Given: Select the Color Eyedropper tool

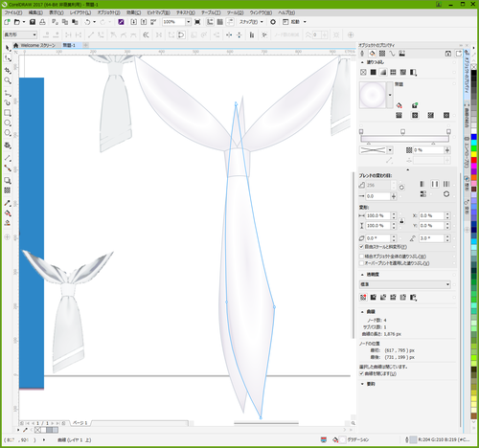Looking at the screenshot, I should [8, 203].
